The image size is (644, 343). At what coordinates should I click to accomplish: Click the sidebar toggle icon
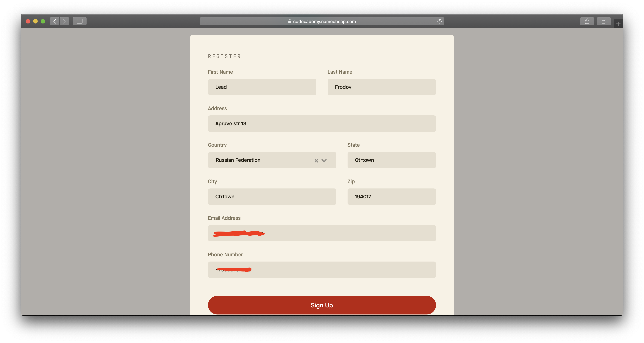coord(80,21)
